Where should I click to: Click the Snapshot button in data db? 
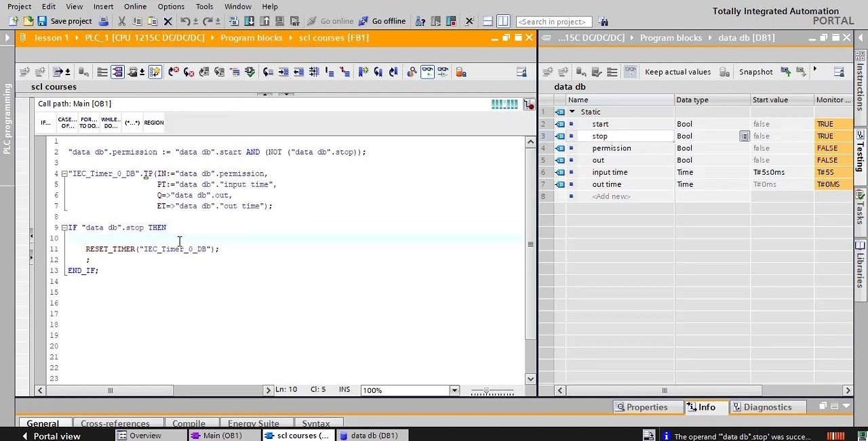(x=755, y=72)
